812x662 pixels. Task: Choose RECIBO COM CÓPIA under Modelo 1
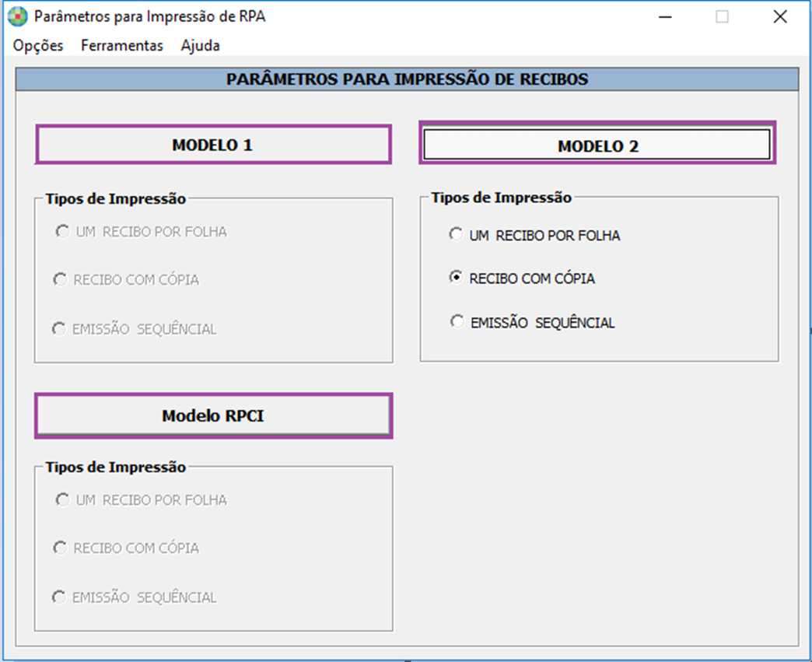60,279
